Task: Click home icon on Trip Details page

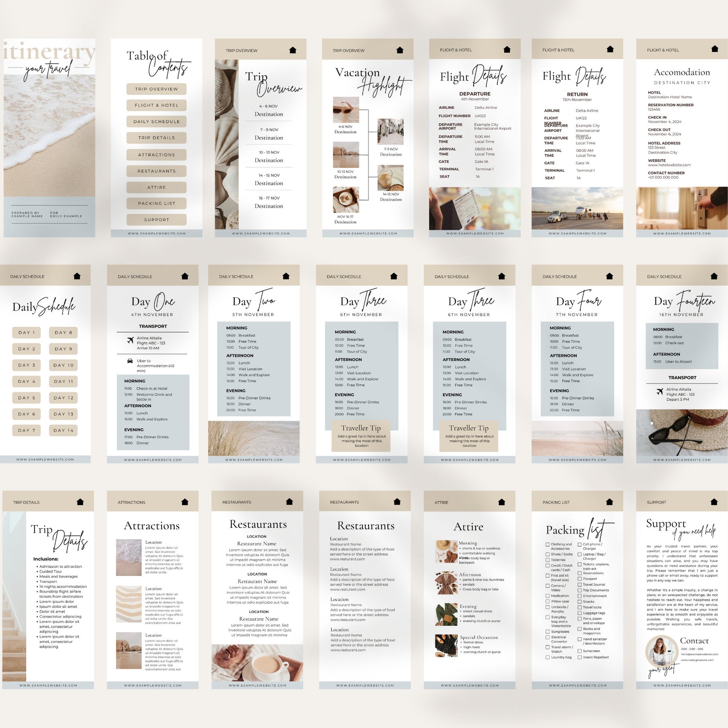Action: [x=80, y=502]
